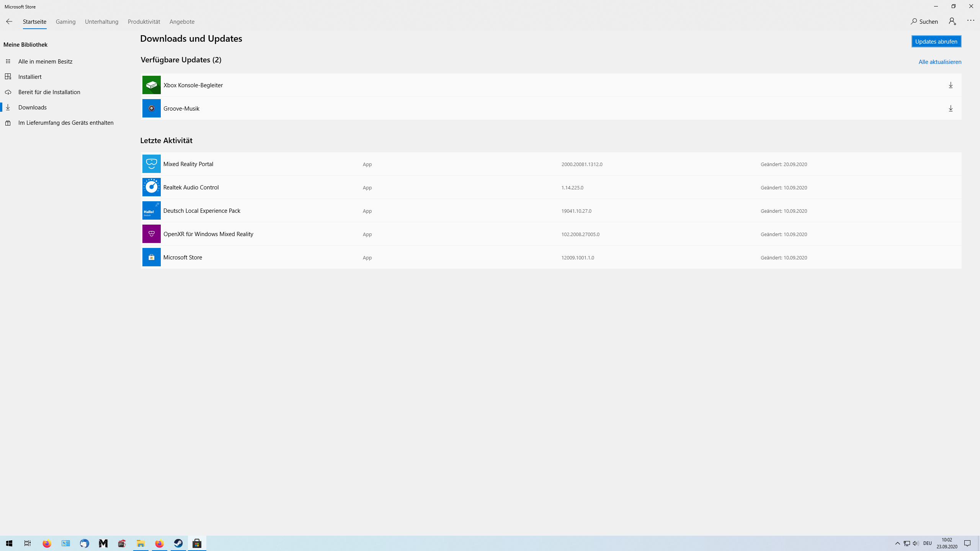980x551 pixels.
Task: Switch to the Gaming tab
Action: pyautogui.click(x=65, y=21)
